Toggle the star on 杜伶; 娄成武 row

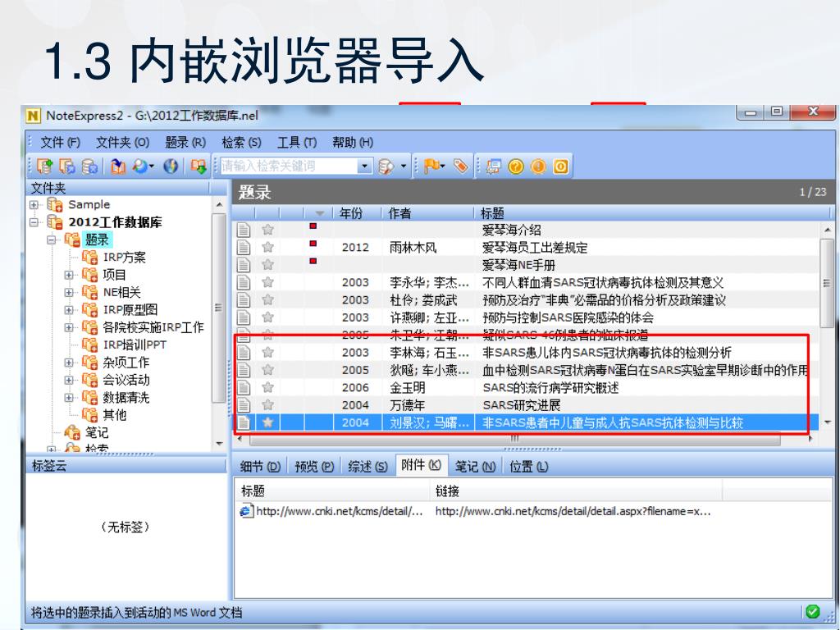point(268,299)
